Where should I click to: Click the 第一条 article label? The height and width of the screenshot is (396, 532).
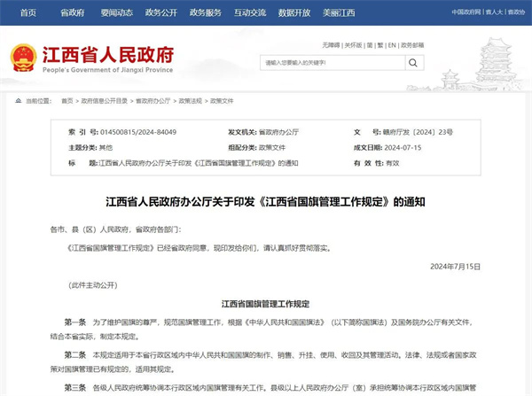point(75,322)
